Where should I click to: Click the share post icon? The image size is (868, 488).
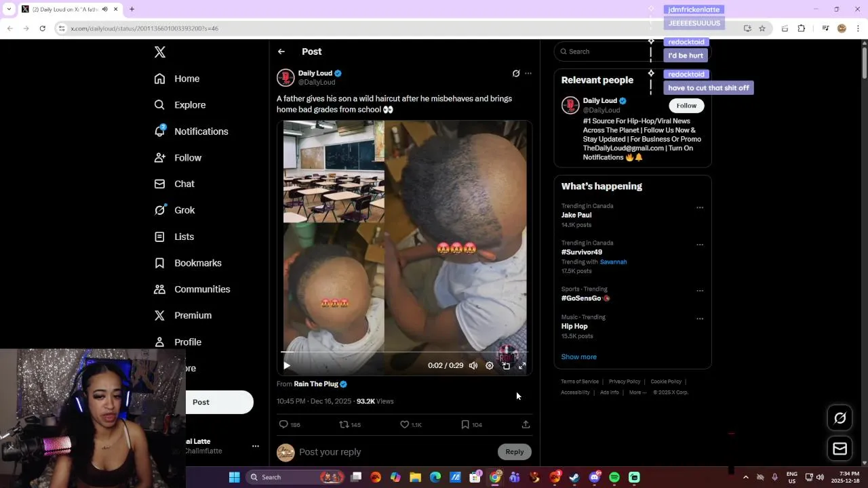pos(526,424)
